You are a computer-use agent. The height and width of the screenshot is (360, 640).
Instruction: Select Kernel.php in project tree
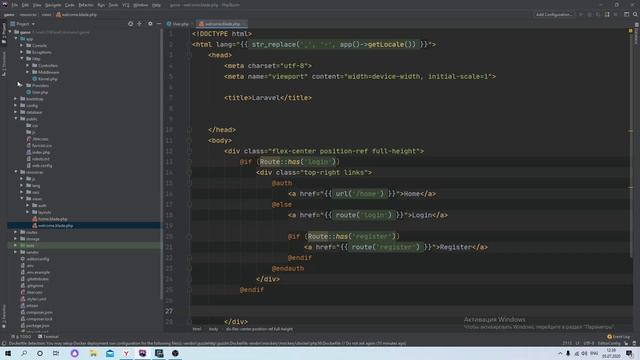(x=45, y=79)
